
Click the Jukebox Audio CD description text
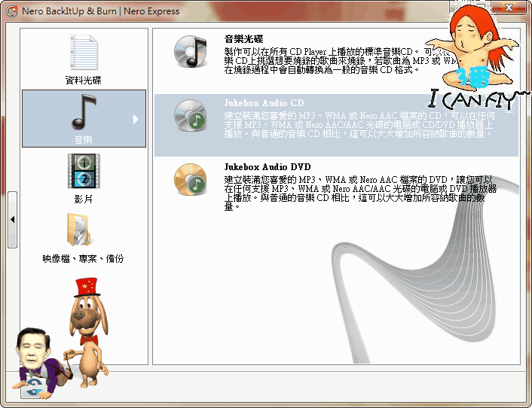359,125
